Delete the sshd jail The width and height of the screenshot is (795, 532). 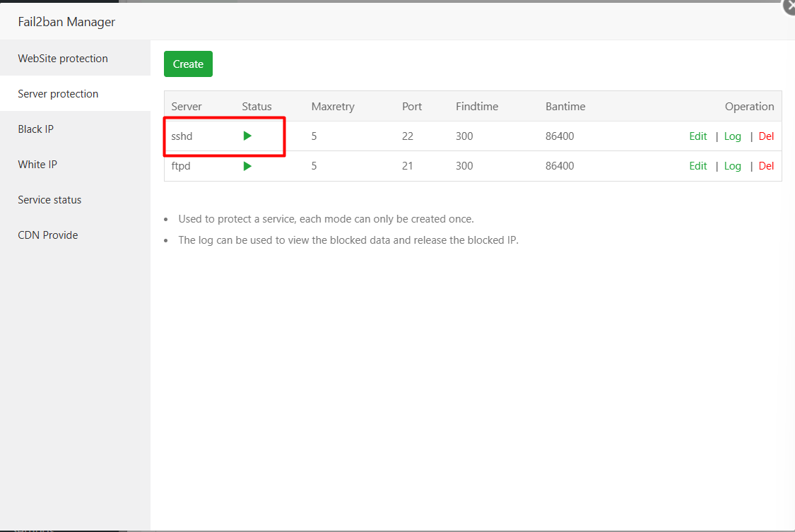click(766, 136)
